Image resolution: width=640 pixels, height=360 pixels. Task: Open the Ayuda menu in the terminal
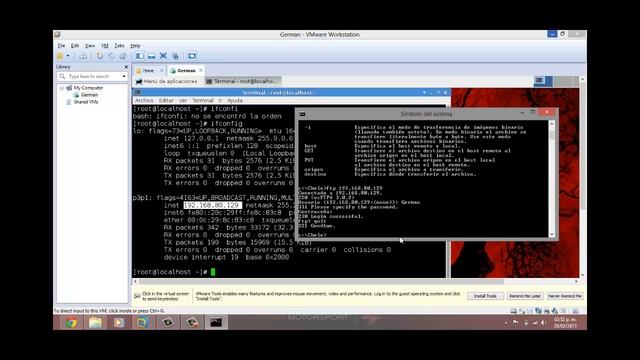pyautogui.click(x=235, y=100)
